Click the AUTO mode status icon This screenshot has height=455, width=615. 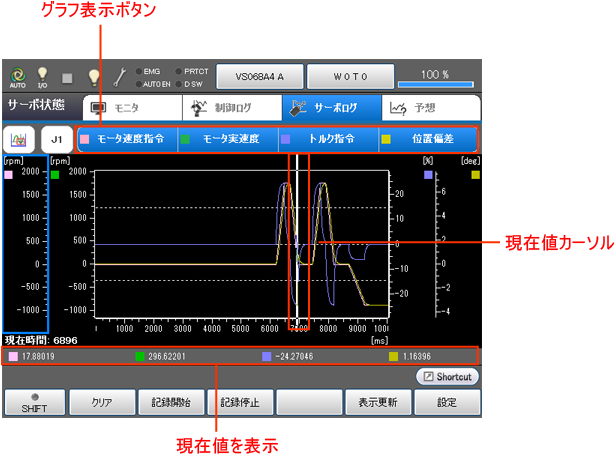coord(16,75)
